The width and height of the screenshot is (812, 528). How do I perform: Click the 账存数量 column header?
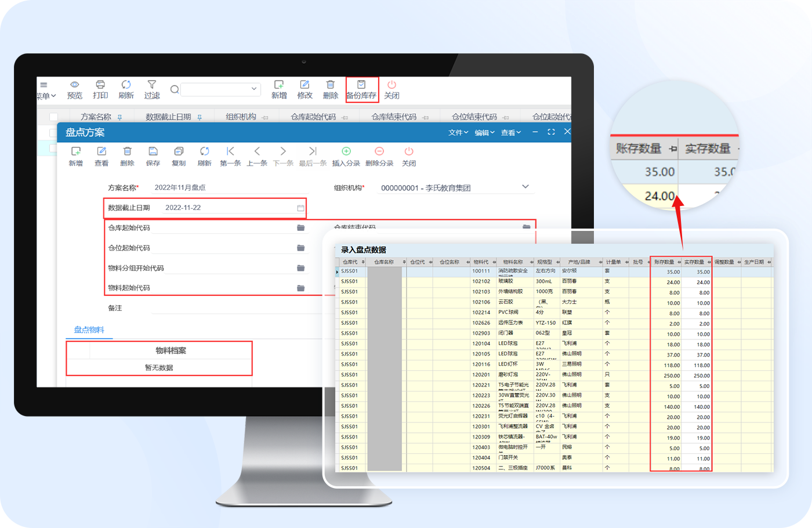coord(665,262)
